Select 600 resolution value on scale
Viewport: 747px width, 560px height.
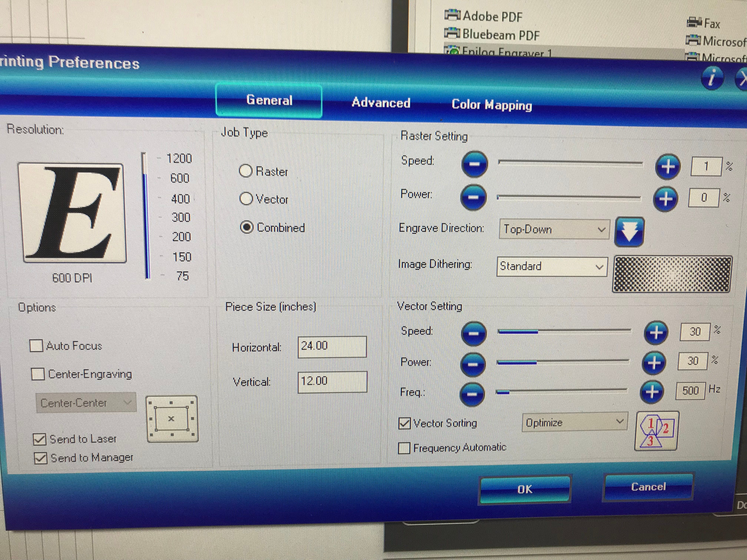click(180, 178)
